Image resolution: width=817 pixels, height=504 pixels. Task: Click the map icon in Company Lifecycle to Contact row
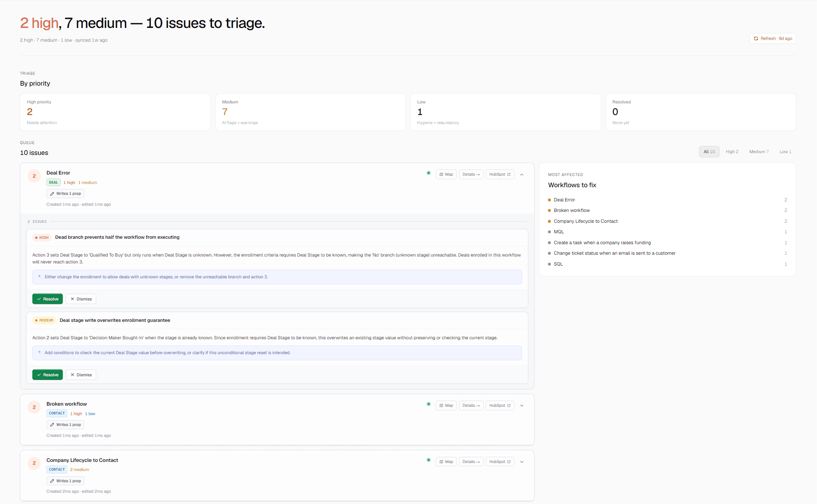441,462
